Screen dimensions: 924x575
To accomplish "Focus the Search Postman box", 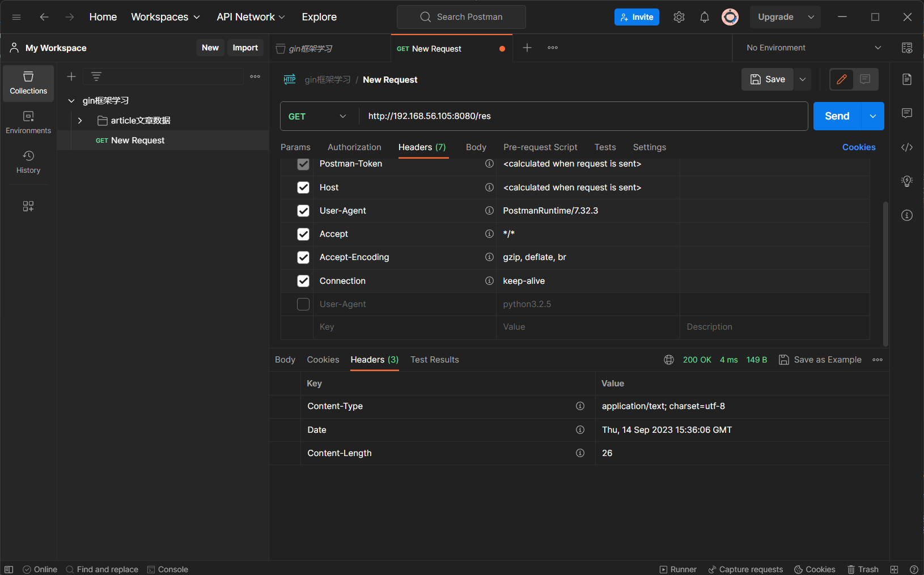I will (461, 17).
